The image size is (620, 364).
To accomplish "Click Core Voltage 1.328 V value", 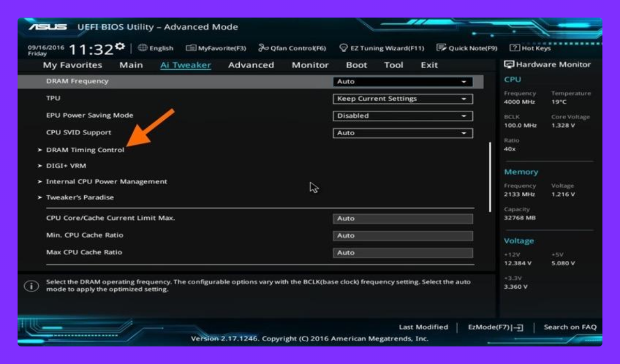I will (562, 125).
